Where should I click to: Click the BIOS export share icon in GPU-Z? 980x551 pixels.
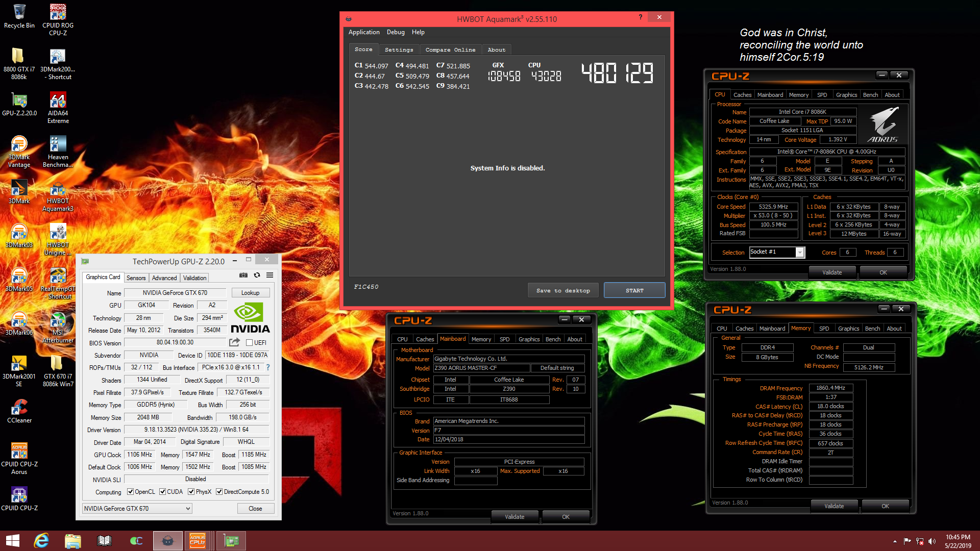pos(234,342)
